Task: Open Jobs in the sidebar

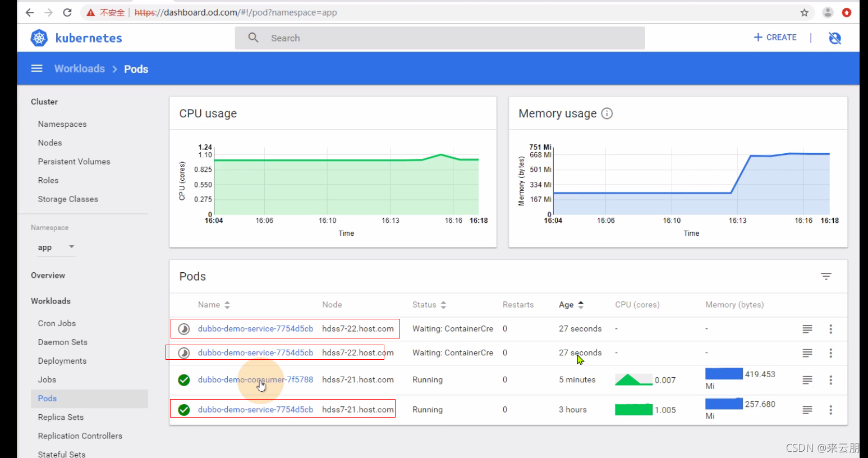Action: (47, 379)
